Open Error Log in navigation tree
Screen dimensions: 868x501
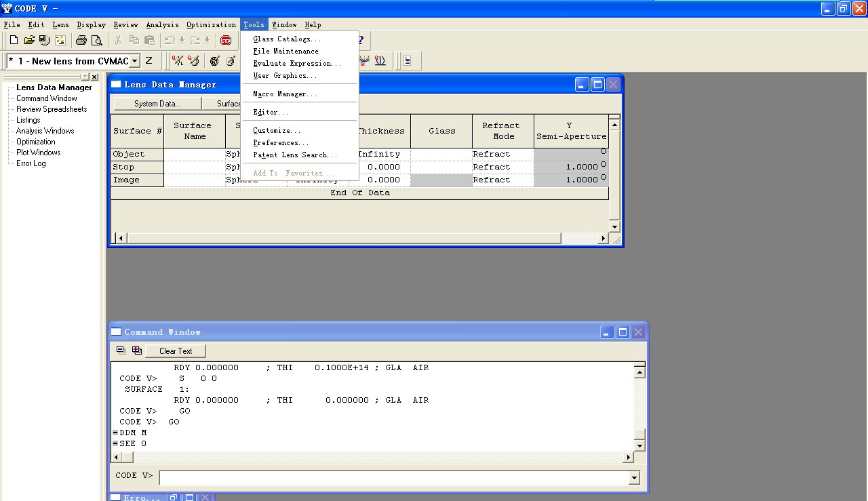click(x=31, y=163)
